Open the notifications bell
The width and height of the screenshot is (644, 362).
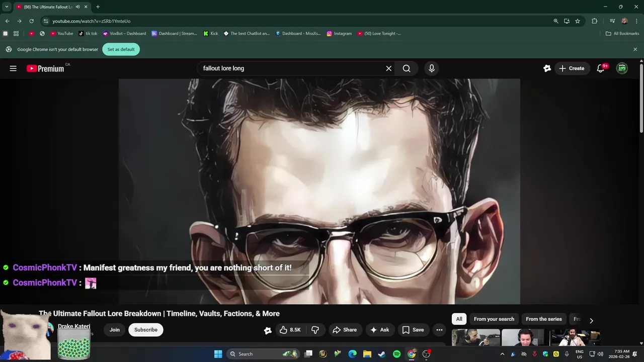click(601, 68)
